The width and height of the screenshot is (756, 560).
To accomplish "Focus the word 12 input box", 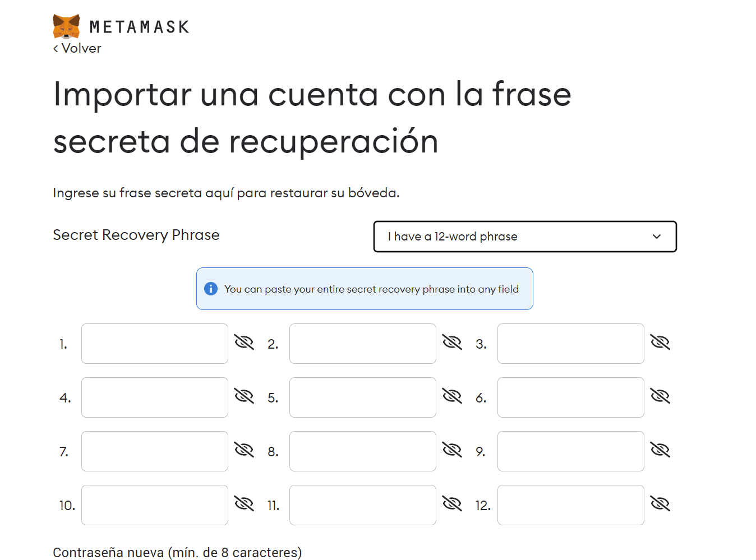I will pyautogui.click(x=571, y=505).
